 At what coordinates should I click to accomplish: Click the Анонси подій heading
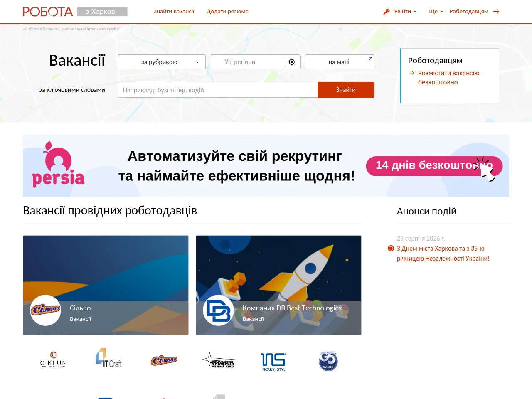[426, 212]
